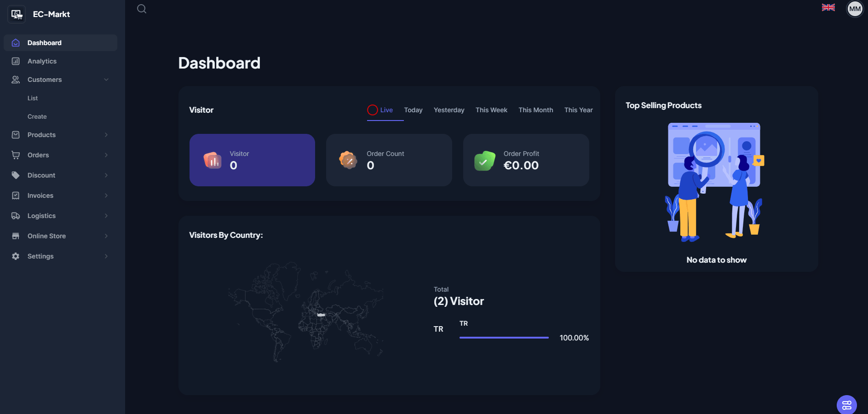Open the floating settings customizer button

tap(846, 405)
